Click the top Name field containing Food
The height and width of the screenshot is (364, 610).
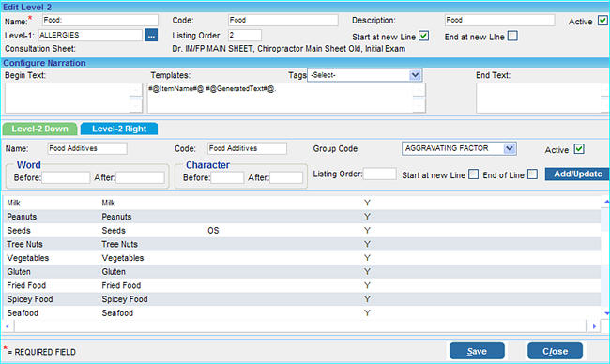[x=100, y=21]
